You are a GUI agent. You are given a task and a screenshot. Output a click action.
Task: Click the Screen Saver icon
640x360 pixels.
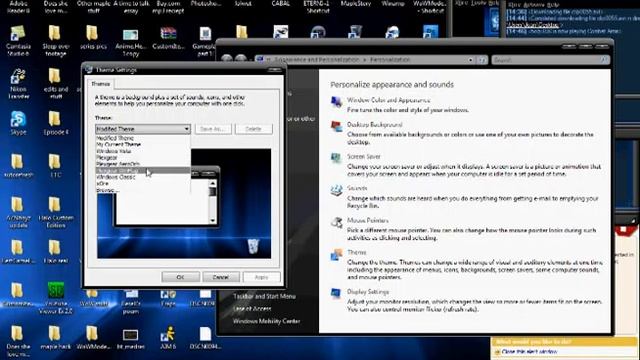click(336, 158)
